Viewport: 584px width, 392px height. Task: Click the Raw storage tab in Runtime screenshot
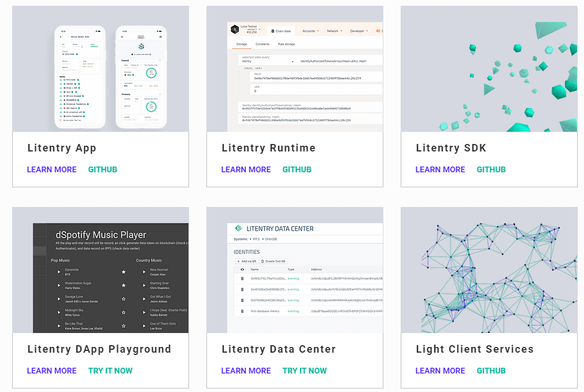click(x=286, y=45)
